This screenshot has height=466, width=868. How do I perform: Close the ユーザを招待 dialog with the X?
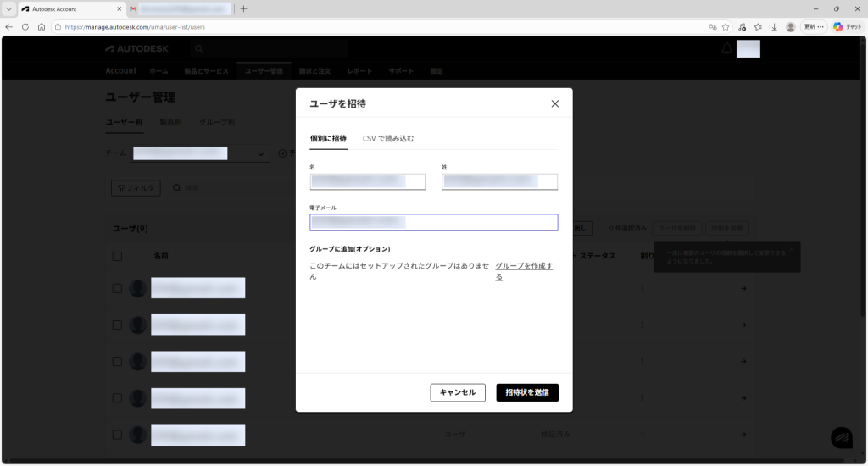[555, 103]
